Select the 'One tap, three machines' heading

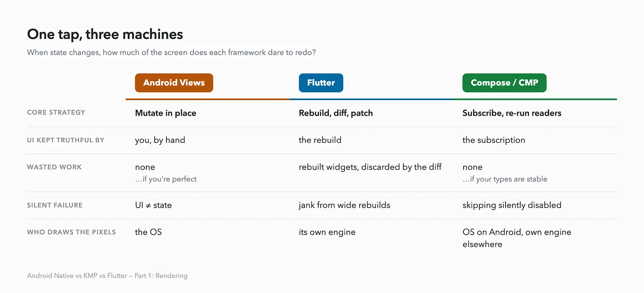pos(105,34)
